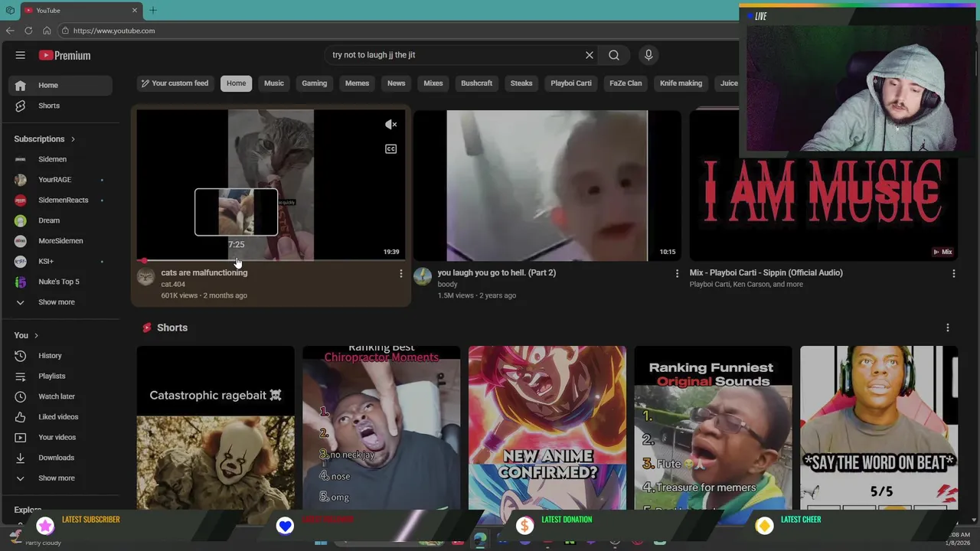Select the News filter chip
The height and width of the screenshot is (551, 980).
396,83
